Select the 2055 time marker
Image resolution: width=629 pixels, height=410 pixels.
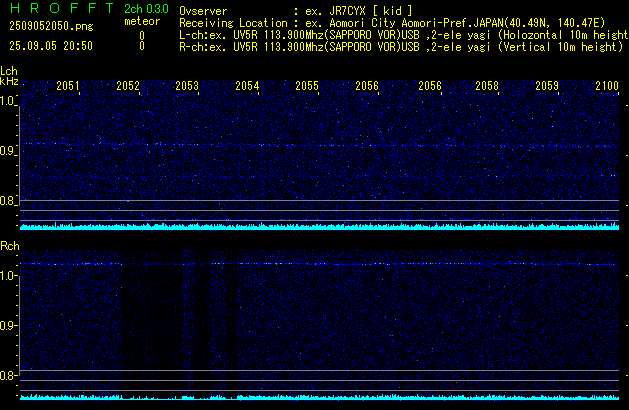click(307, 85)
